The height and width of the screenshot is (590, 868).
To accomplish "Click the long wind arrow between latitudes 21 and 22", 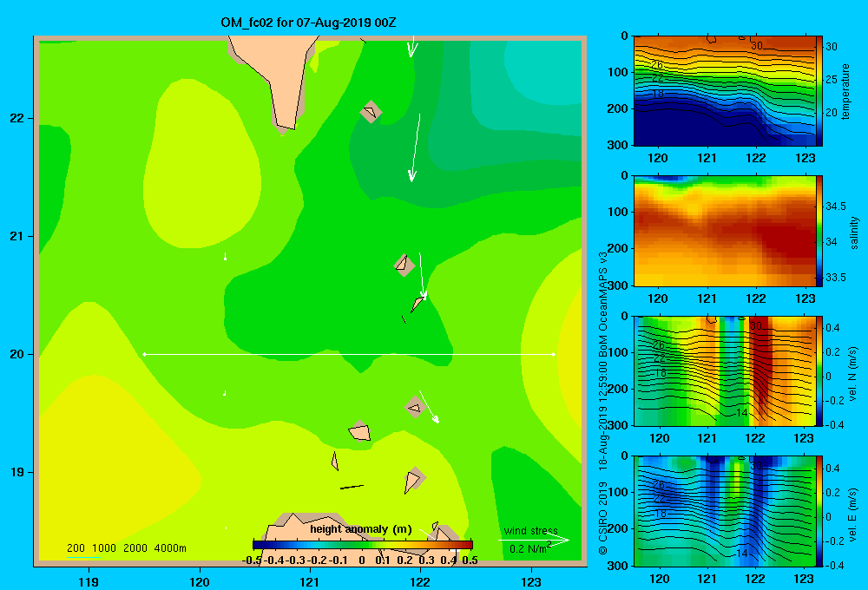I will tap(415, 147).
